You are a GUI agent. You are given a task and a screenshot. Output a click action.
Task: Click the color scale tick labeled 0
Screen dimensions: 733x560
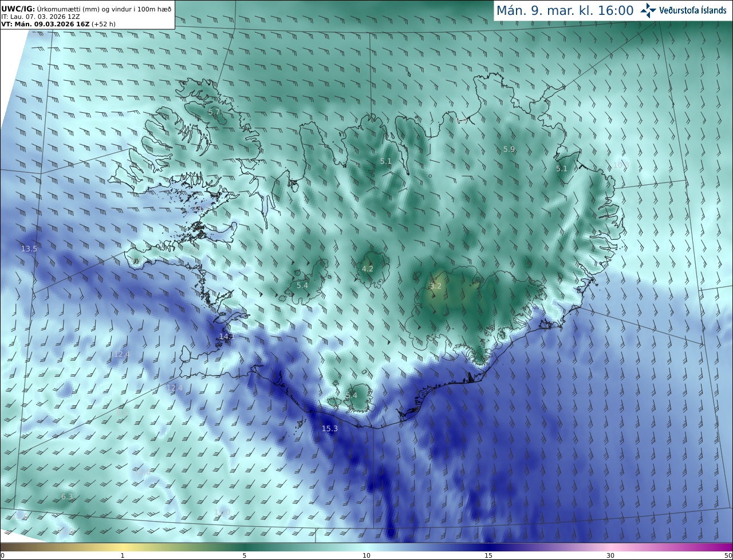coord(2,555)
